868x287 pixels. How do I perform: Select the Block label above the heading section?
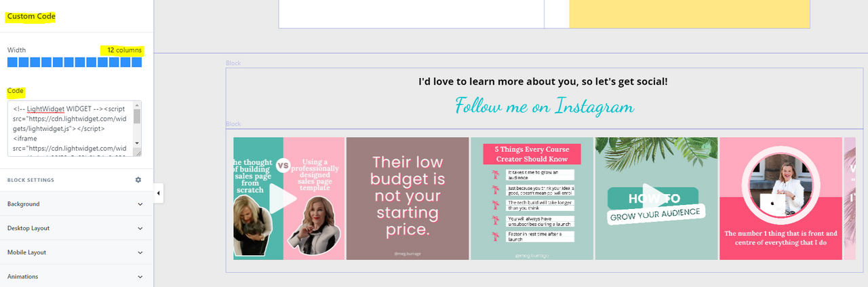coord(233,63)
